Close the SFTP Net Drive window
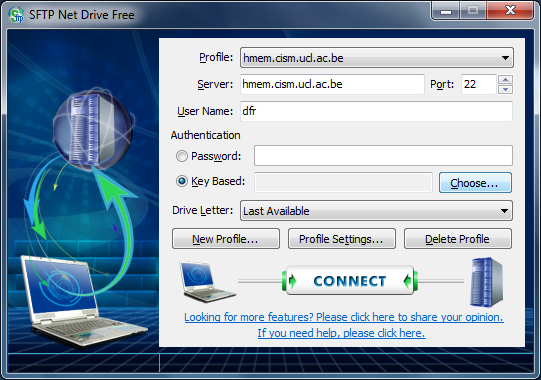 pos(510,11)
